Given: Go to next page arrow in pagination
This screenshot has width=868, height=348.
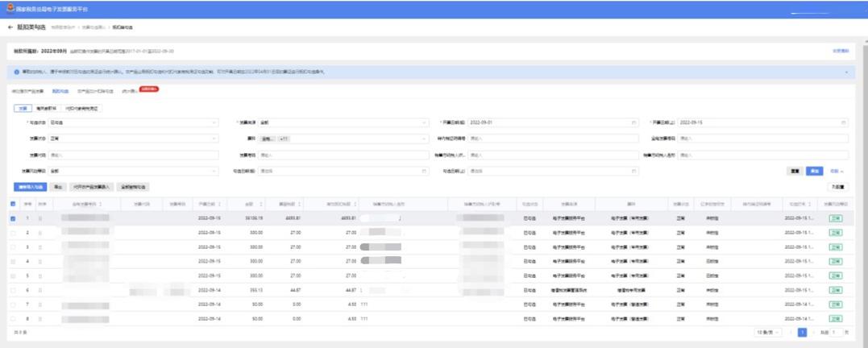Looking at the screenshot, I should click(x=814, y=332).
